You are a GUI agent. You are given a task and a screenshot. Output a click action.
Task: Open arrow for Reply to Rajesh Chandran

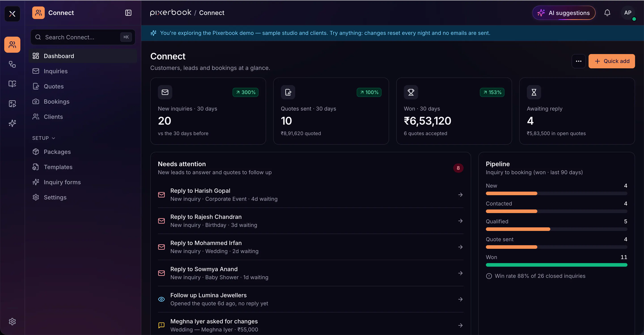pyautogui.click(x=460, y=221)
